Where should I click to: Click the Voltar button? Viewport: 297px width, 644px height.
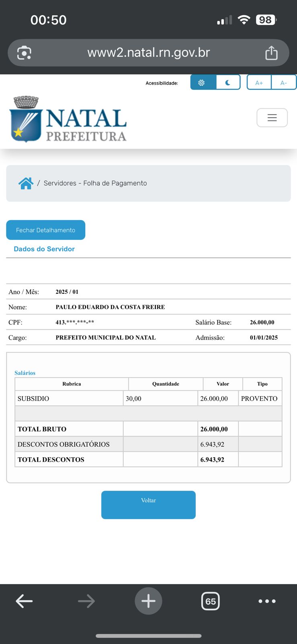(x=148, y=504)
